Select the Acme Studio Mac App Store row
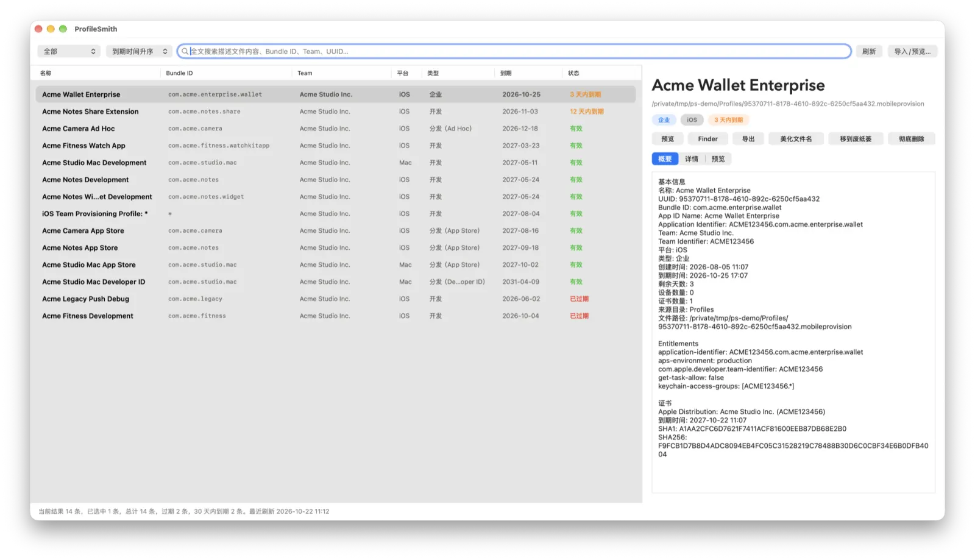 336,265
